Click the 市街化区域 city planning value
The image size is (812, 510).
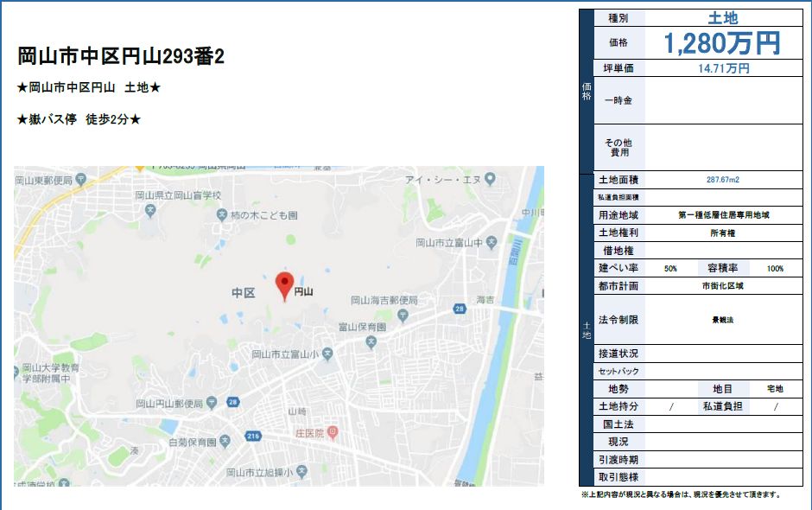pos(723,286)
